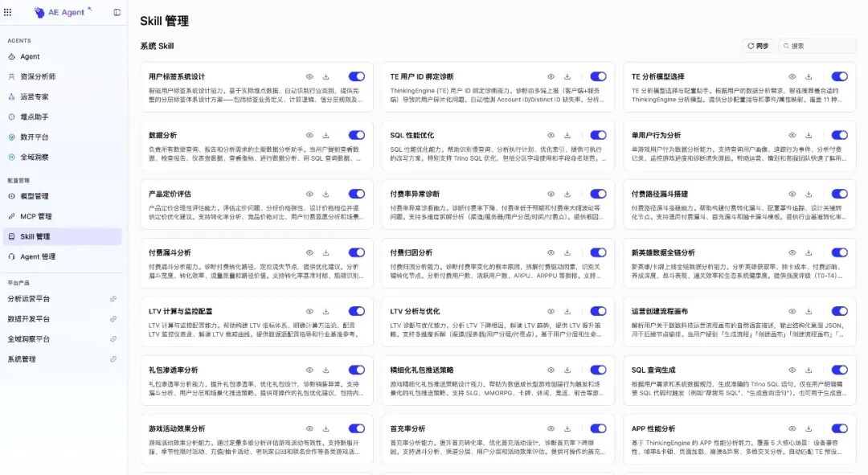This screenshot has width=868, height=475.
Task: Open MCP 管理 from the sidebar
Action: click(x=62, y=216)
